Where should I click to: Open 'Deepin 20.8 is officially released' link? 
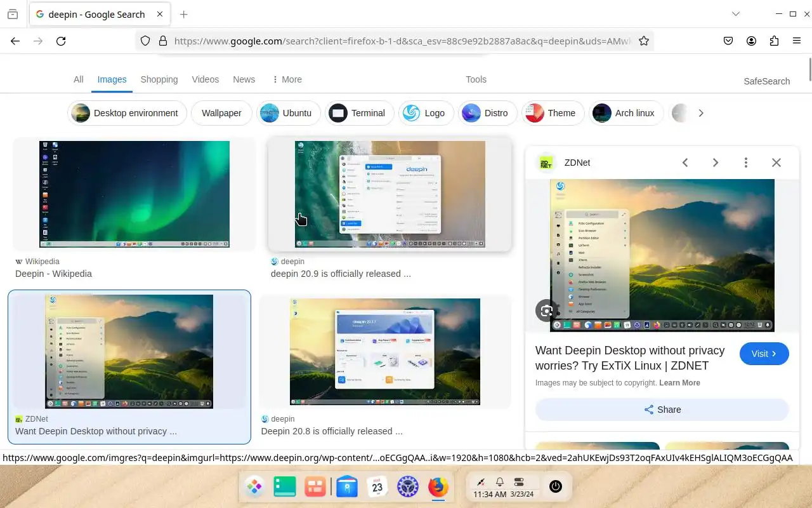(332, 431)
